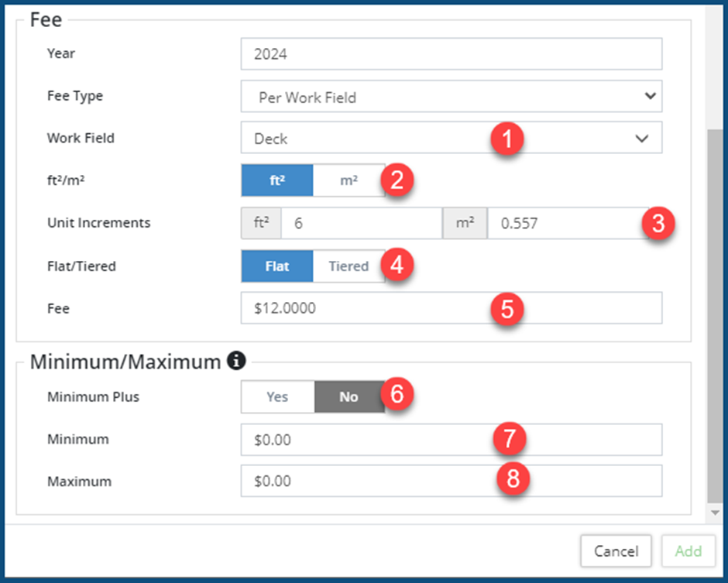Select the Flat fee option
Viewport: 728px width, 583px height.
pos(277,266)
